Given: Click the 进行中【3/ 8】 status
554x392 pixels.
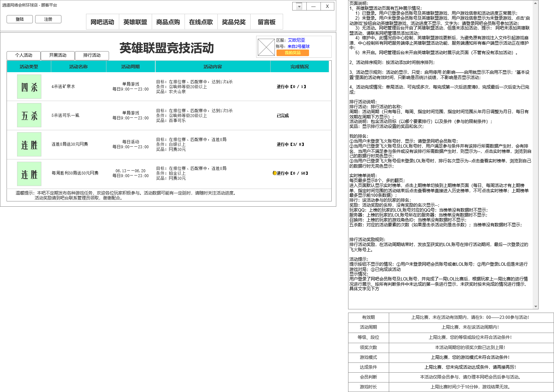Looking at the screenshot, I should 291,144.
